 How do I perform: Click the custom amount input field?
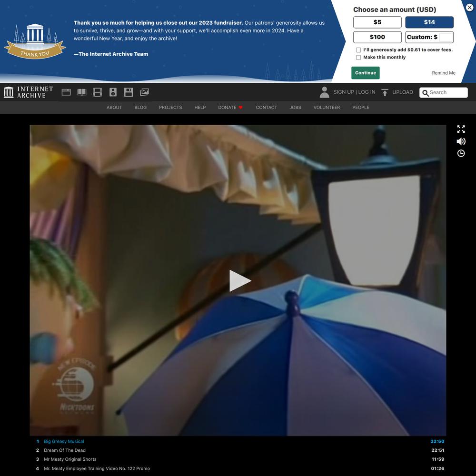click(446, 37)
